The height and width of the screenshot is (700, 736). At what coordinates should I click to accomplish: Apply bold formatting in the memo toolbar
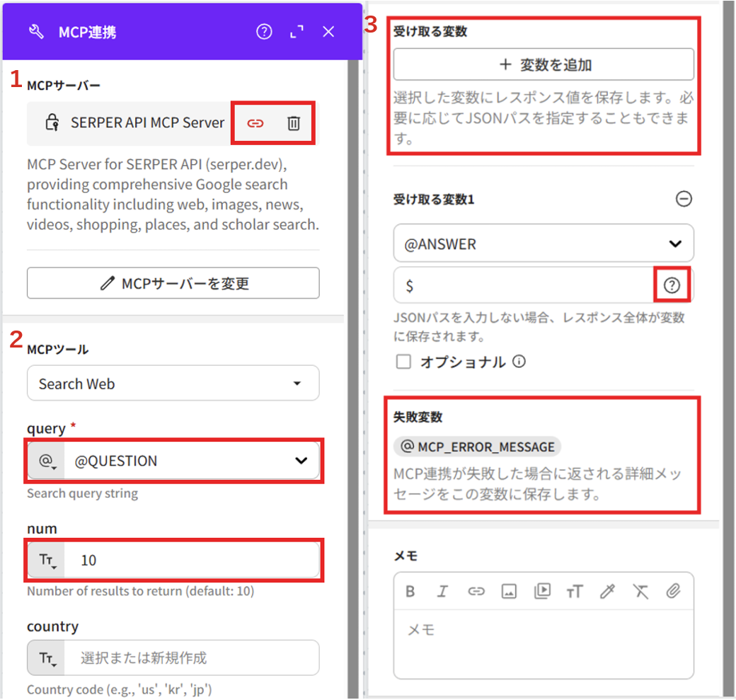pyautogui.click(x=410, y=592)
